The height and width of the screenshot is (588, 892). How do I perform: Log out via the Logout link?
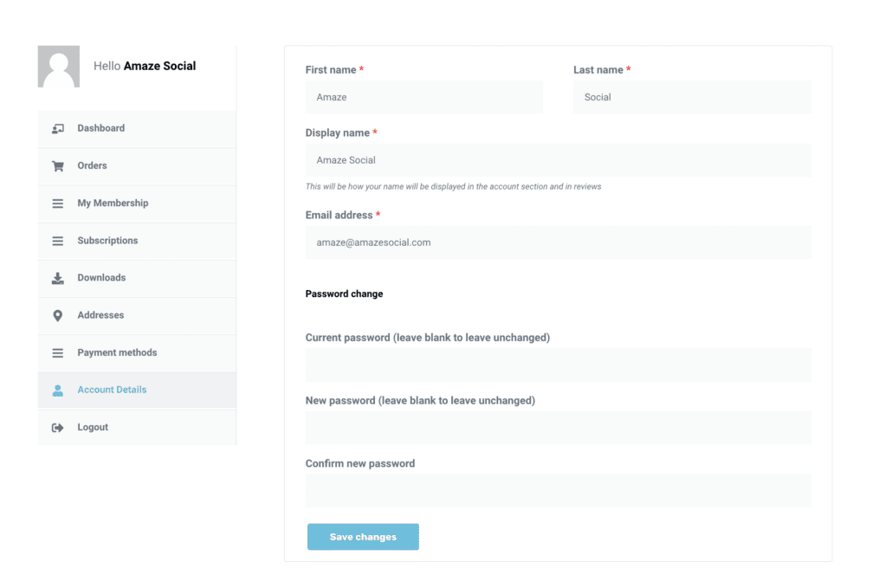click(137, 428)
